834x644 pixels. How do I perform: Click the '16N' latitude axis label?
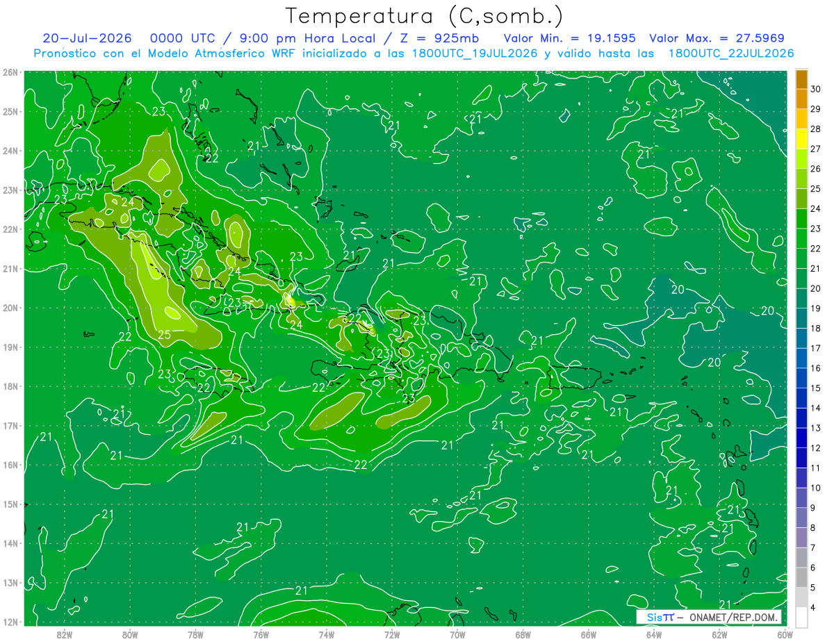[x=10, y=465]
